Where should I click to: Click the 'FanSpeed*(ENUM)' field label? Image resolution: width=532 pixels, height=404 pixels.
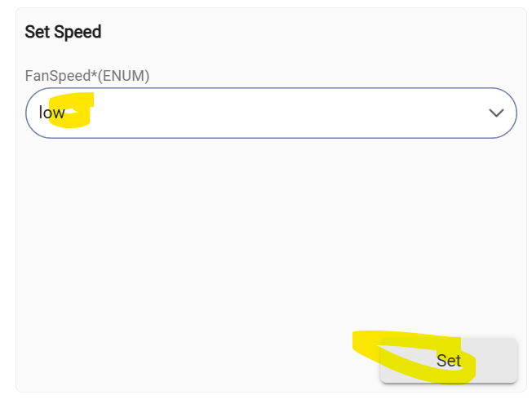pos(87,75)
